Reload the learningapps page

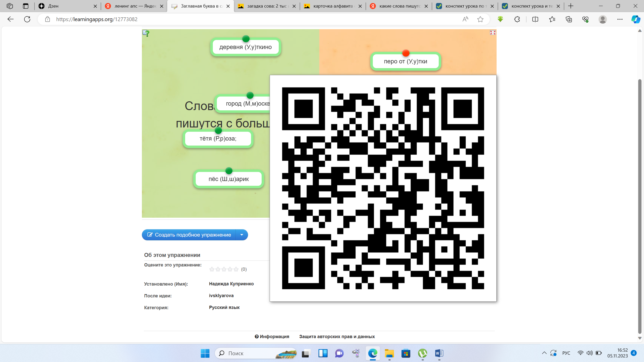click(27, 19)
